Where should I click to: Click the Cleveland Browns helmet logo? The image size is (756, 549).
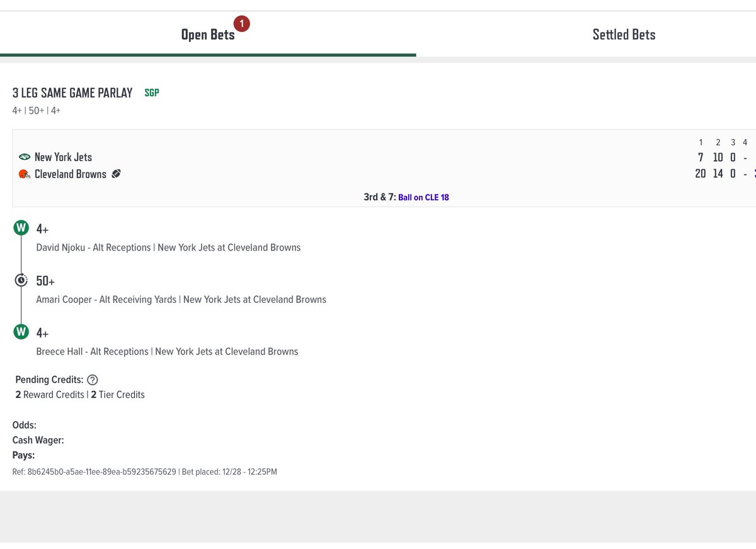25,174
